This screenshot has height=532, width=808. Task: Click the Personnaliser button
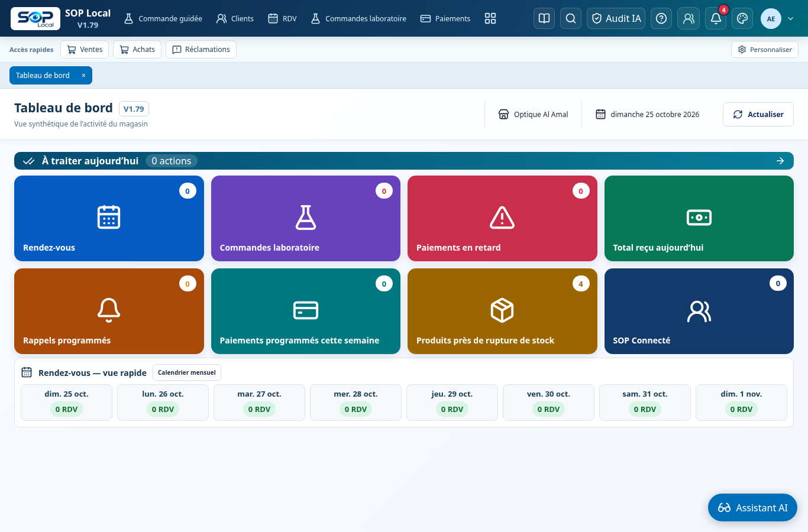tap(765, 50)
